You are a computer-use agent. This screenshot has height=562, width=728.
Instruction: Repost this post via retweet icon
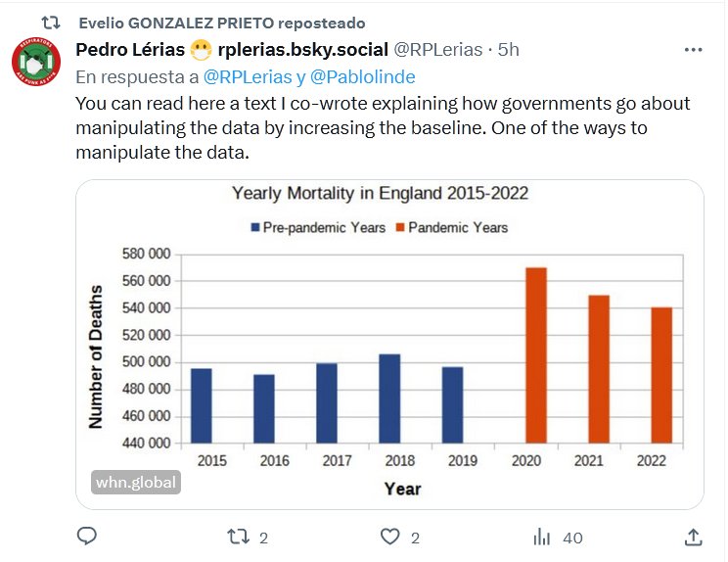[235, 537]
